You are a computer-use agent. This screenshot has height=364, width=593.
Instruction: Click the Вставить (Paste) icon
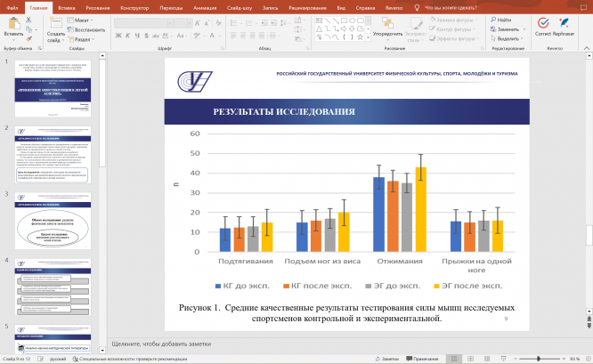13,22
